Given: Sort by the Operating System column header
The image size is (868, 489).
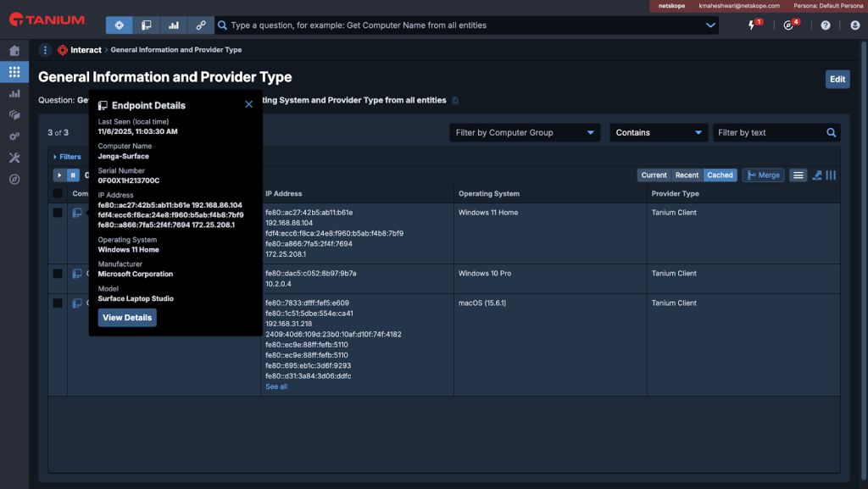Looking at the screenshot, I should coord(489,193).
